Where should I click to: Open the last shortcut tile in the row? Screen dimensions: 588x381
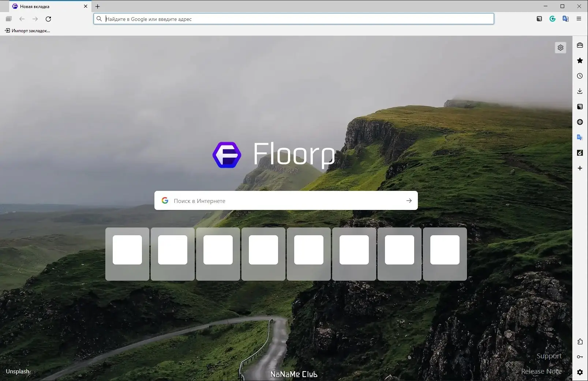pos(445,254)
